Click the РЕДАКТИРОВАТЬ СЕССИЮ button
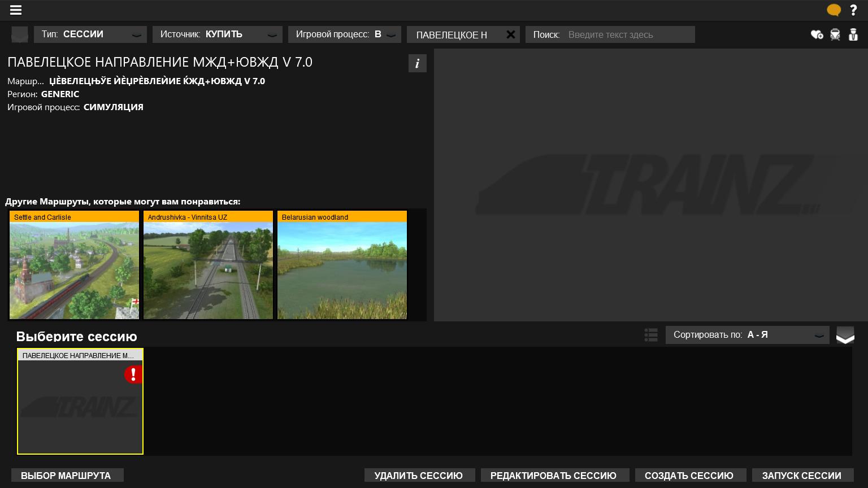This screenshot has width=868, height=488. point(555,476)
